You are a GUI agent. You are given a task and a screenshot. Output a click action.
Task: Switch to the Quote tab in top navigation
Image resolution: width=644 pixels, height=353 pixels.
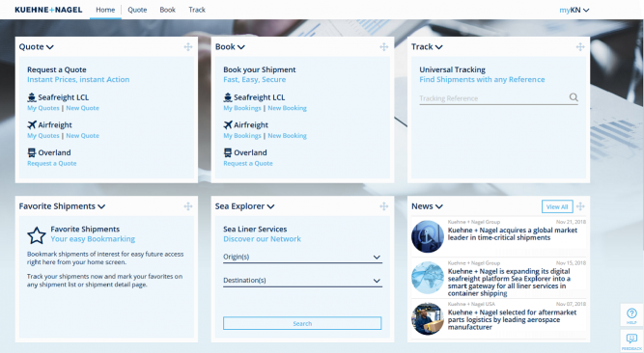(137, 10)
